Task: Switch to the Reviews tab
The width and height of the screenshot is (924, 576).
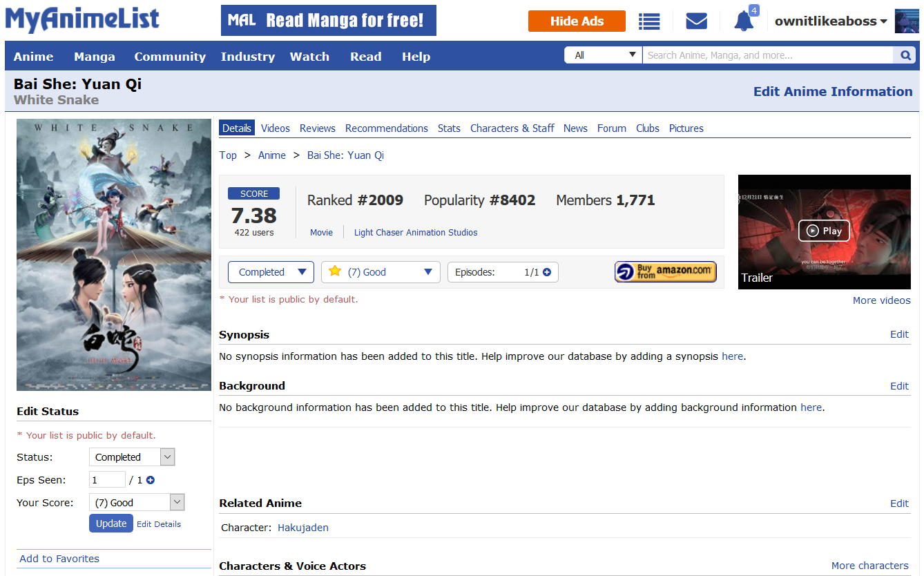Action: point(318,128)
